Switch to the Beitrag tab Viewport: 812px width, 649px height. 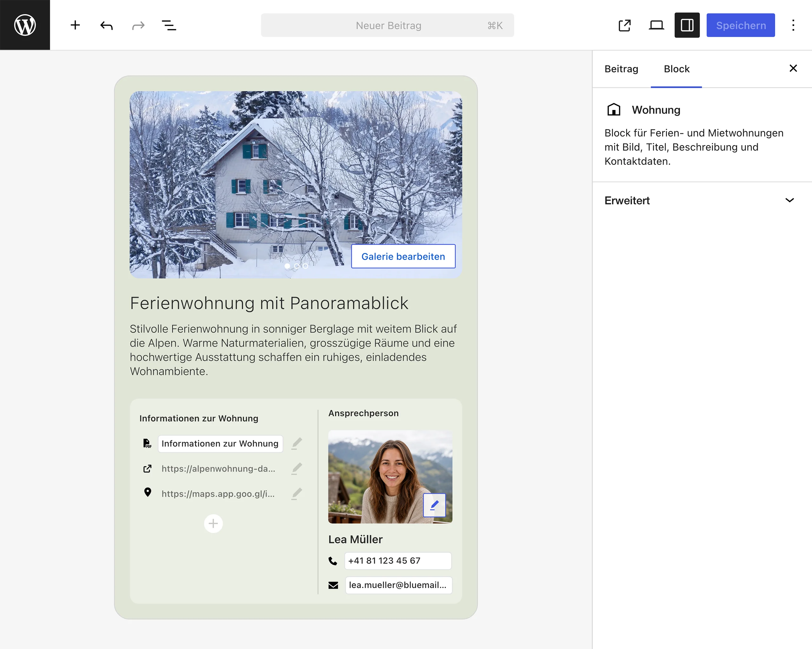(x=621, y=69)
